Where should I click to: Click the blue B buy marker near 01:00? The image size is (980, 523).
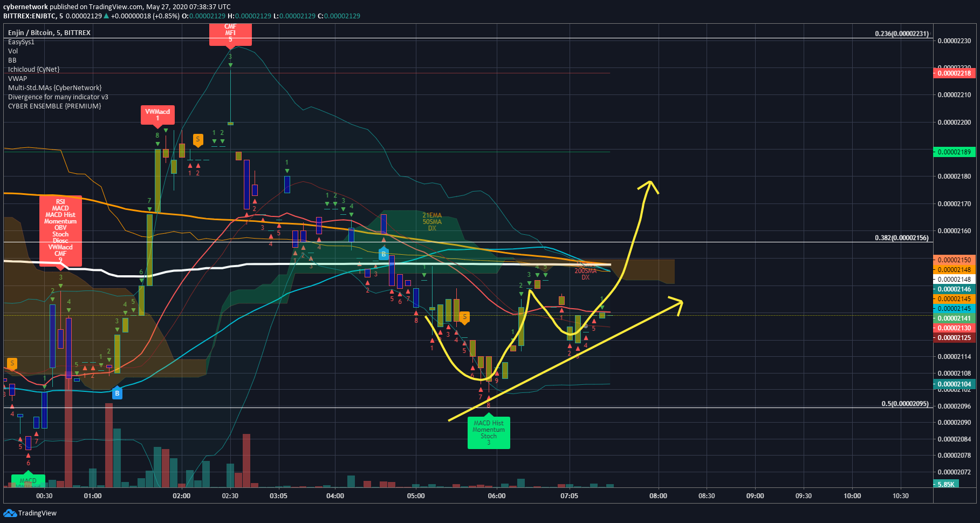pyautogui.click(x=117, y=393)
